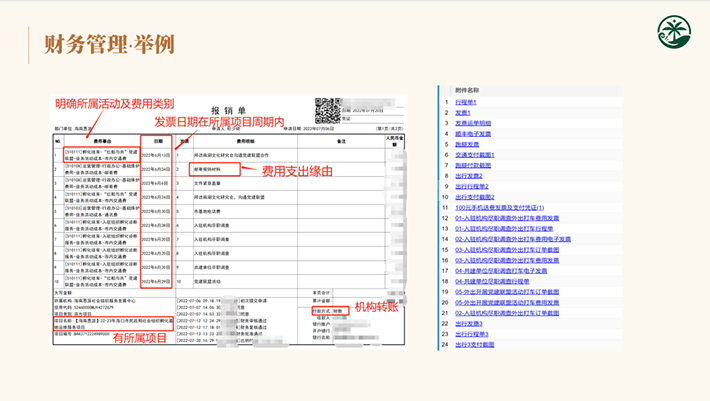Image resolution: width=710 pixels, height=401 pixels.
Task: Open attachment 交通支付截图1
Action: pos(475,155)
